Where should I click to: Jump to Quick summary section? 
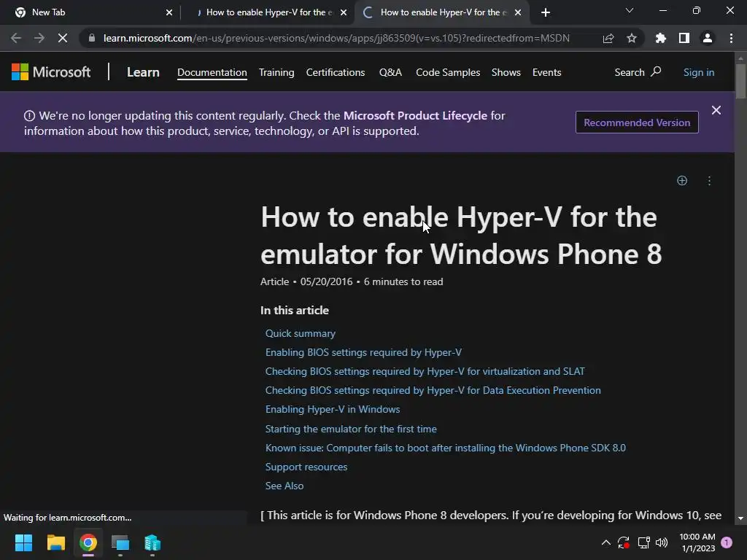300,333
